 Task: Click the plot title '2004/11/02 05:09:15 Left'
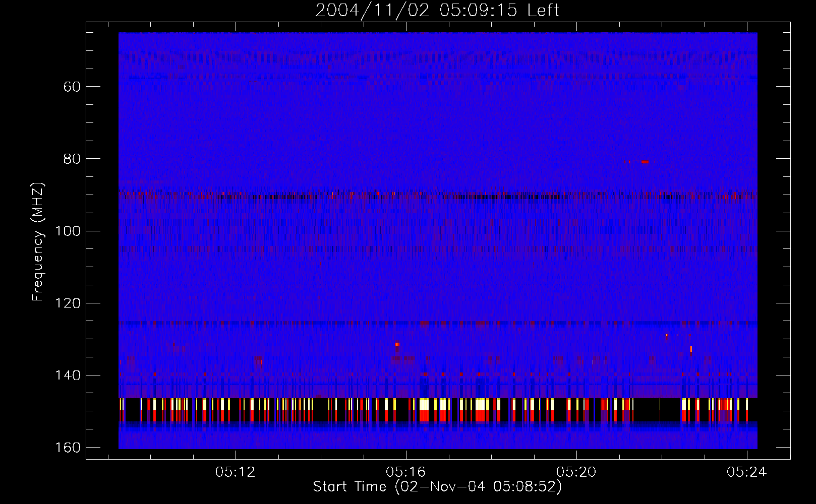coord(437,10)
